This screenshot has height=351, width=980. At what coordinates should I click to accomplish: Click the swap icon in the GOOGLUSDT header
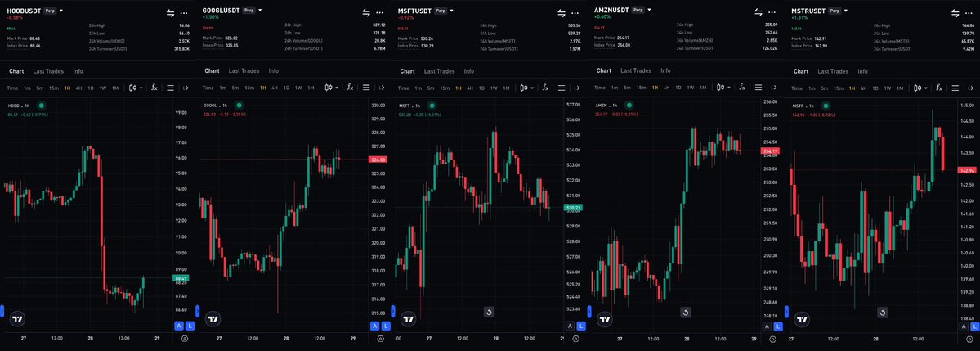pos(366,12)
